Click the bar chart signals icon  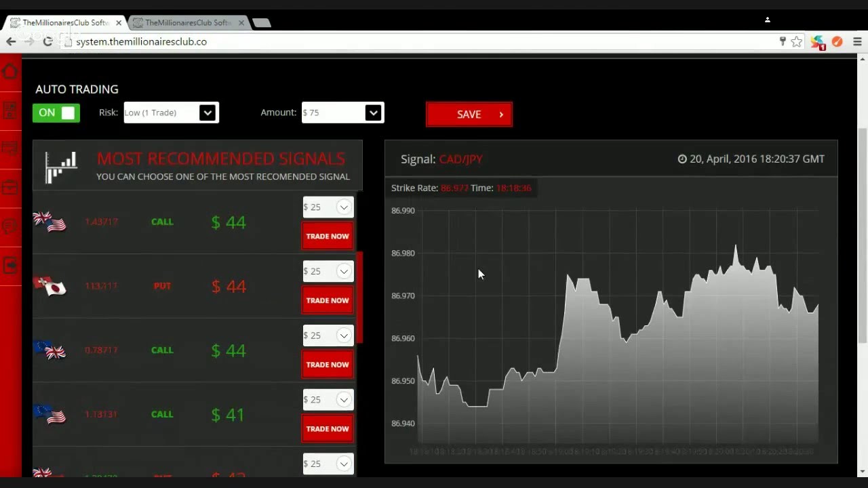(x=61, y=167)
